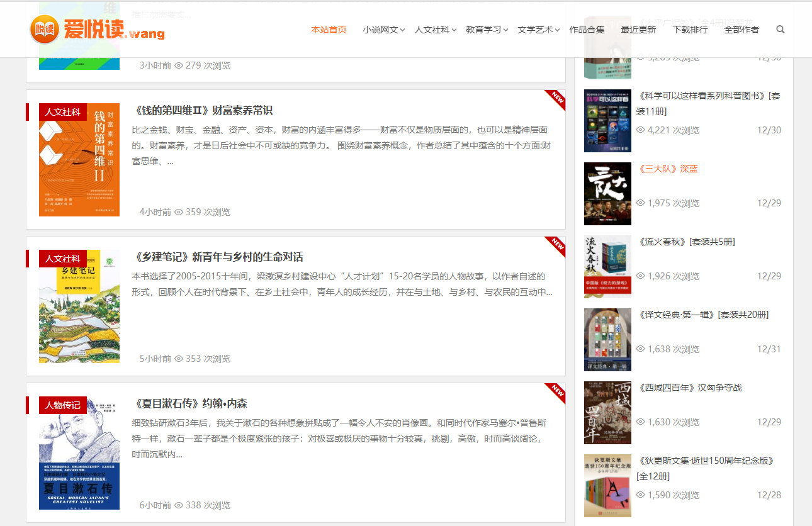Click the 5小时前 timestamp
Viewport: 812px width, 526px height.
click(x=155, y=359)
